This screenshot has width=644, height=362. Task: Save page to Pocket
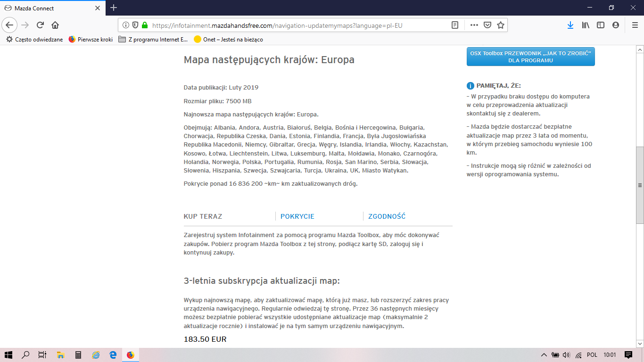tap(488, 25)
